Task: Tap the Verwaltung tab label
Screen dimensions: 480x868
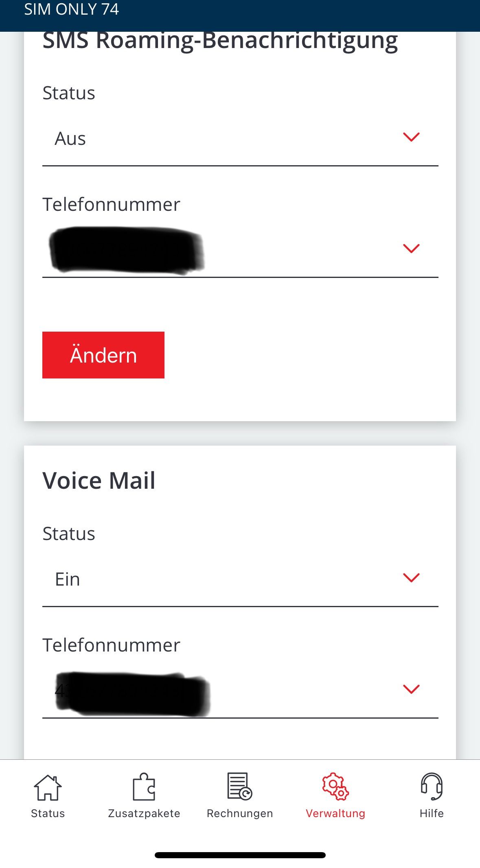Action: click(x=335, y=813)
